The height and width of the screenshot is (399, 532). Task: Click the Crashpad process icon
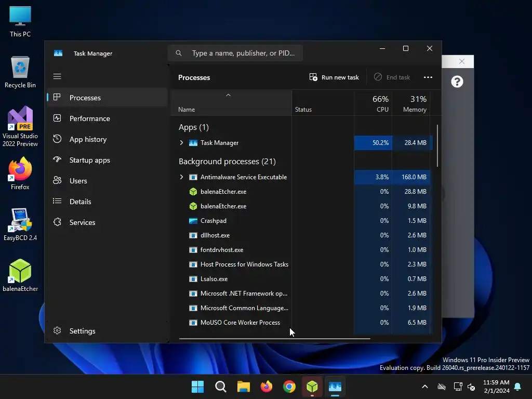click(x=193, y=221)
